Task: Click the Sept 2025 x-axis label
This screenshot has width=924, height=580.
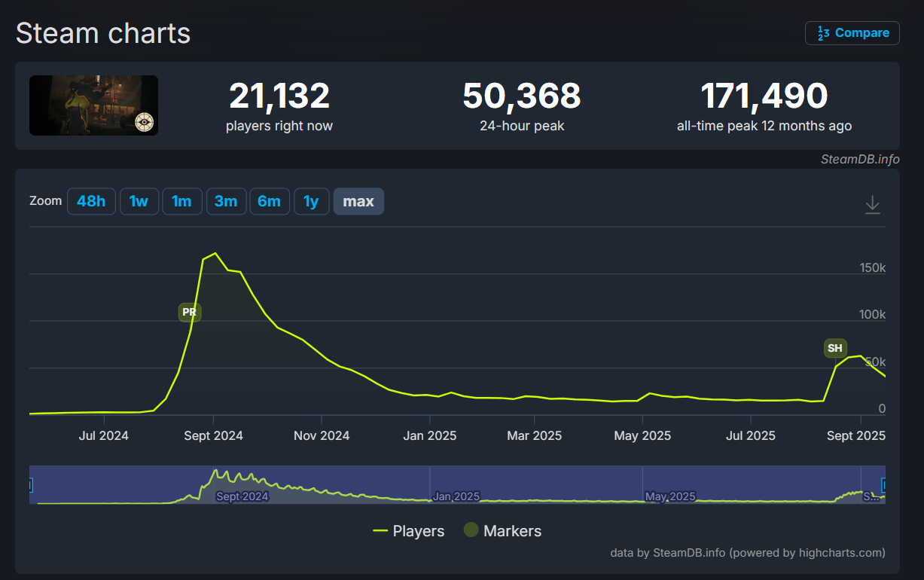Action: (x=856, y=435)
